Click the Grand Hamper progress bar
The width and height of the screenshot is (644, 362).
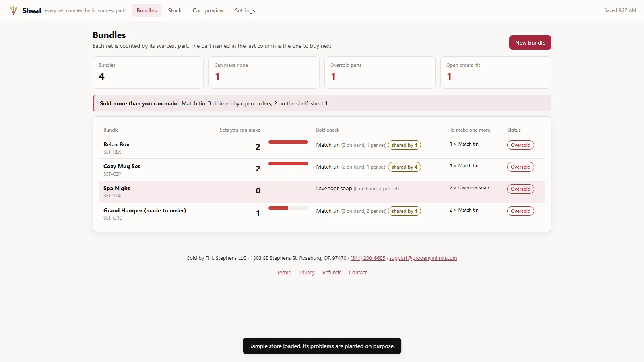tap(288, 208)
